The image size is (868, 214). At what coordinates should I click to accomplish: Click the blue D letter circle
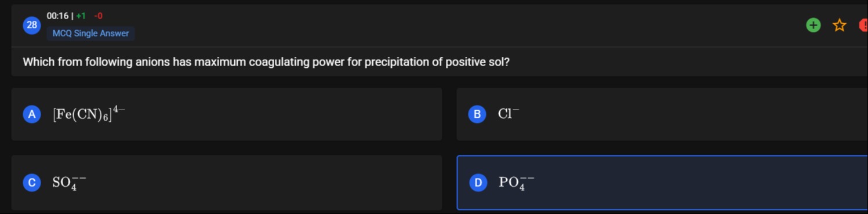[x=478, y=183]
